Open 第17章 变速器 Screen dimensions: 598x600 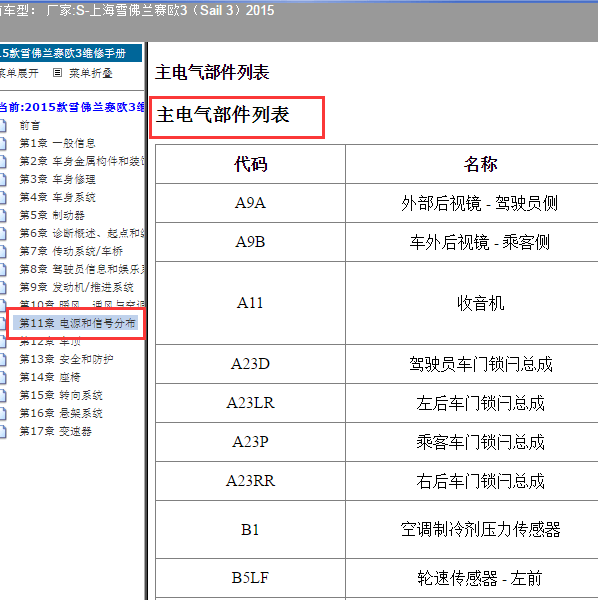tap(55, 431)
